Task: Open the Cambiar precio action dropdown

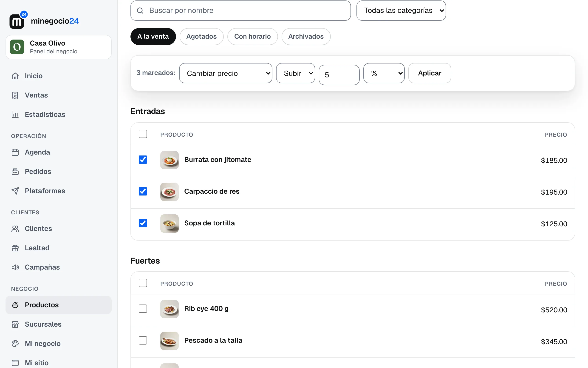Action: pos(226,73)
